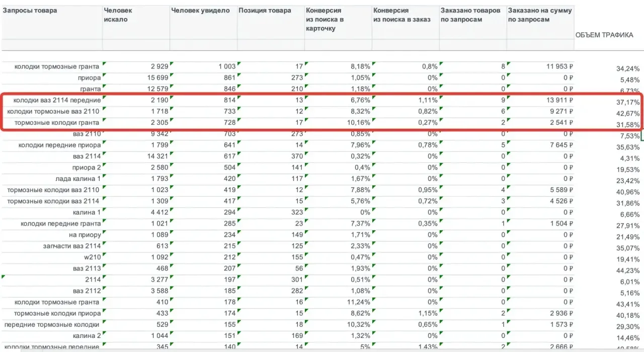
Task: Select searches value "14 321"
Action: coord(157,156)
